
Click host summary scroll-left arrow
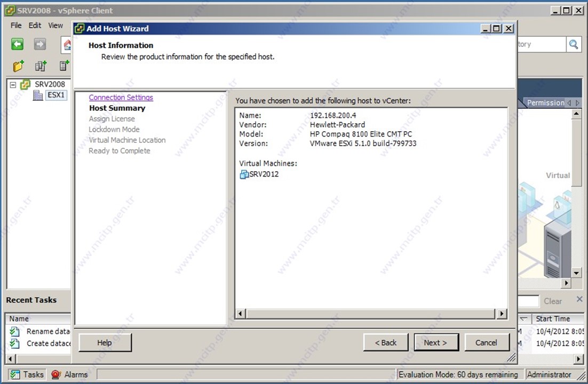(x=240, y=314)
